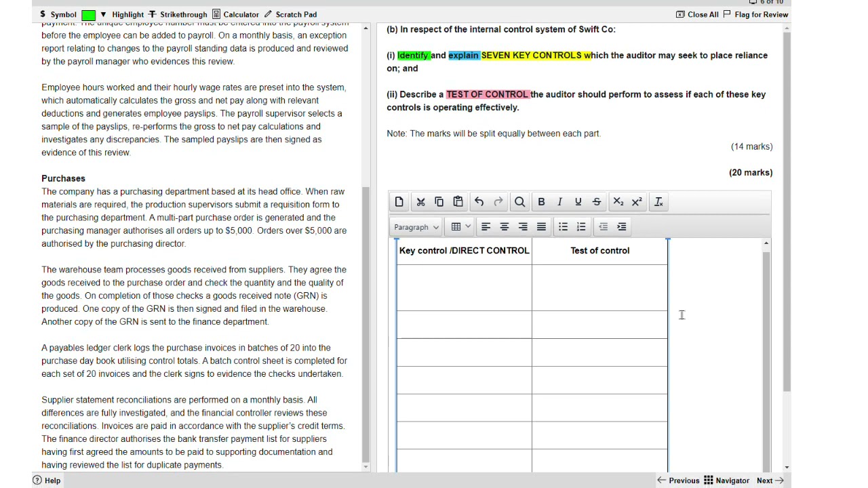Click first empty cell under Test of control
Image resolution: width=868 pixels, height=488 pixels.
(x=600, y=287)
